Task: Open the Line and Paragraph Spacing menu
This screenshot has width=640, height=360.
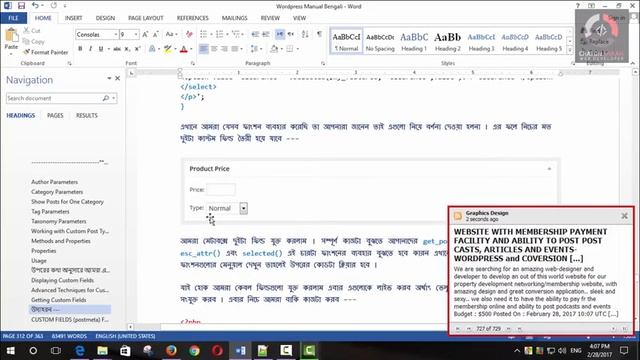Action: (x=255, y=49)
